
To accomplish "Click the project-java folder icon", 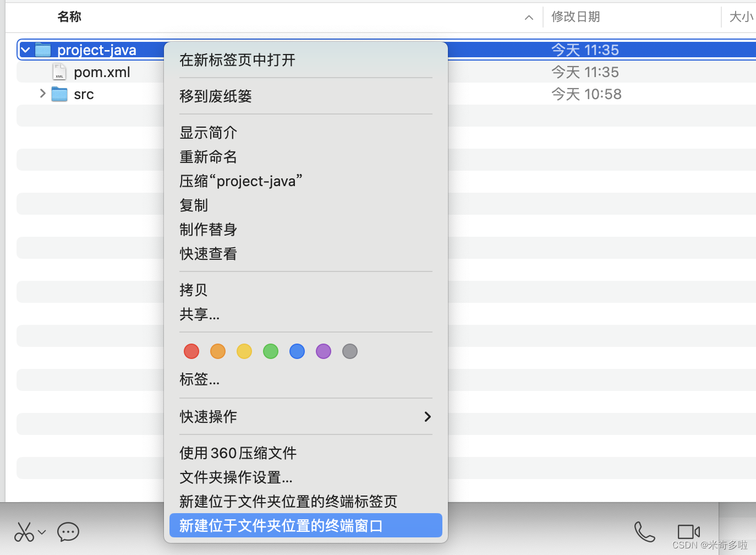I will [43, 50].
